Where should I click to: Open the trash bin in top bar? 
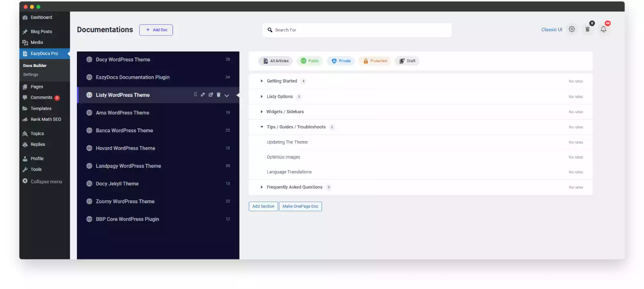point(587,29)
